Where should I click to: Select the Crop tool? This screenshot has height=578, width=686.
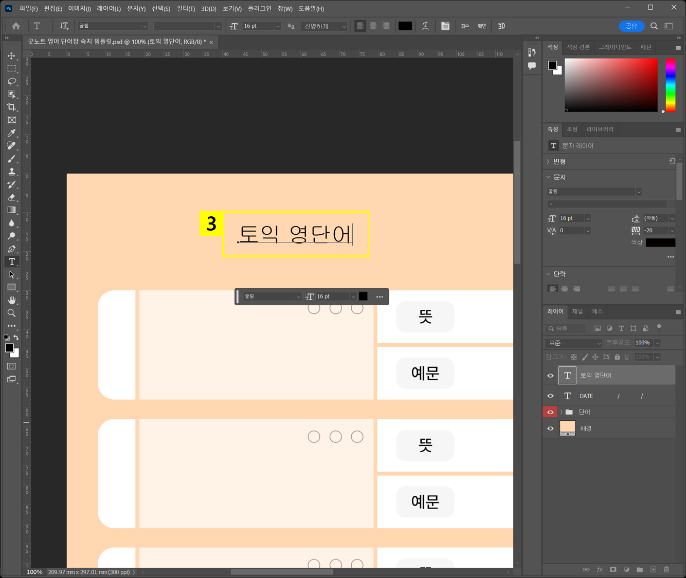tap(12, 107)
